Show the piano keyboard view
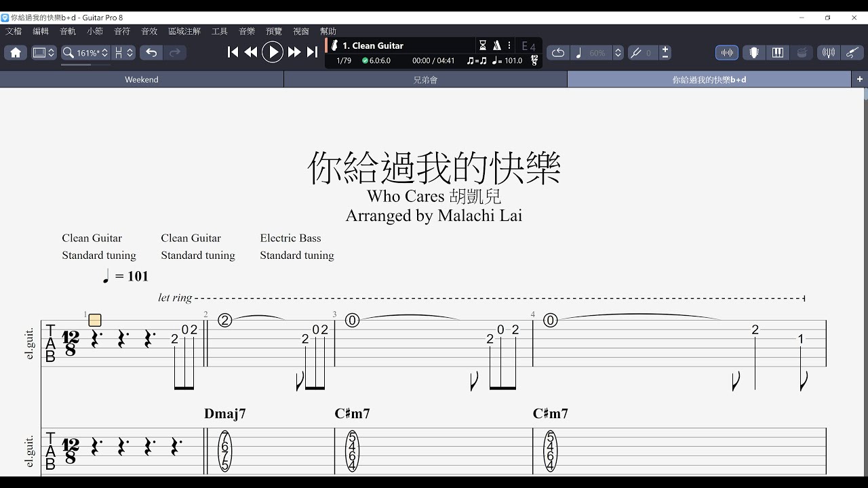868x488 pixels. pos(778,53)
